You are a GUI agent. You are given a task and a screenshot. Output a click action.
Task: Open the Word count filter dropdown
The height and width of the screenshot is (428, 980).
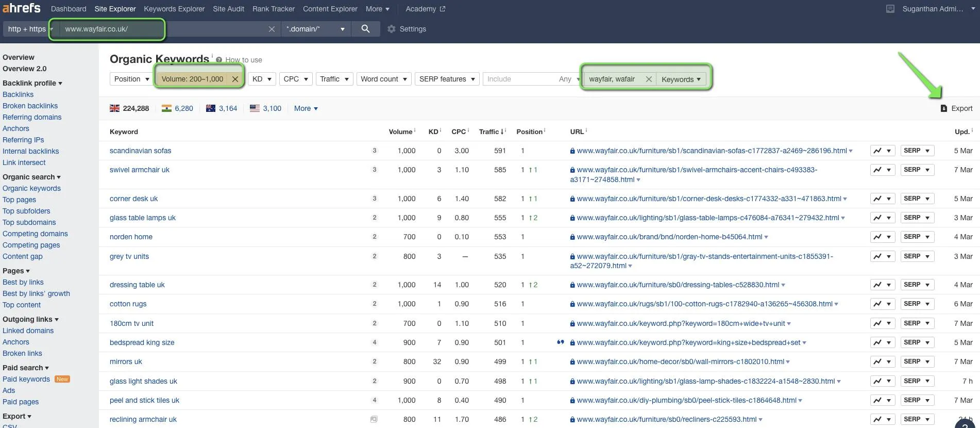384,79
